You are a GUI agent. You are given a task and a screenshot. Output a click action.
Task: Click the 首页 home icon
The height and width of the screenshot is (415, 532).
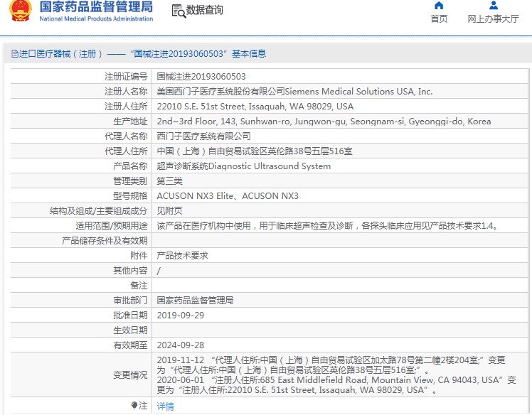click(x=439, y=6)
